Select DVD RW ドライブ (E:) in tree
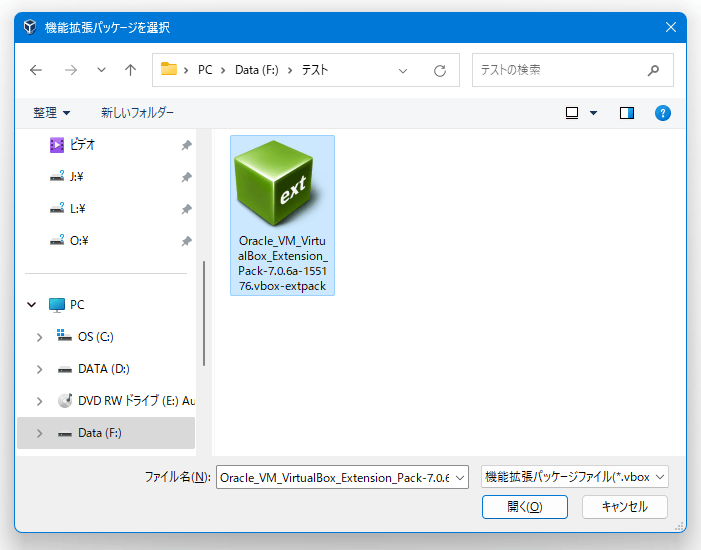Viewport: 701px width, 550px height. tap(126, 401)
